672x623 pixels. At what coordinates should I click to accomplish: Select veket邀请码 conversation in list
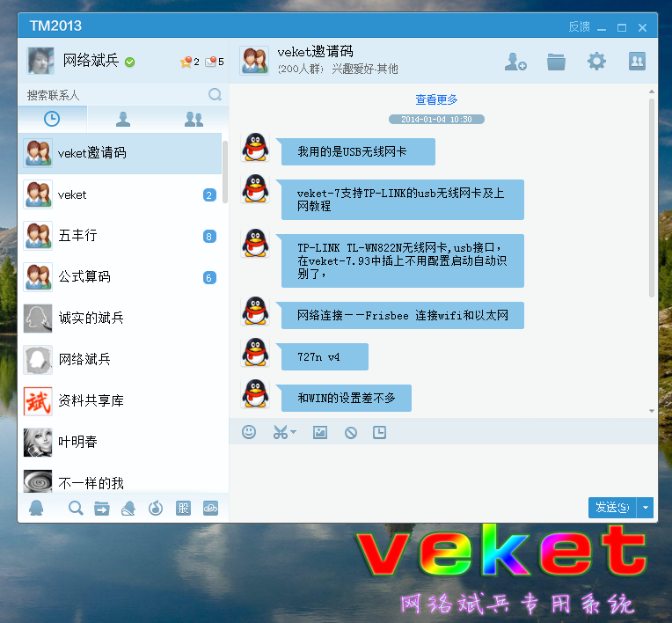coord(120,153)
